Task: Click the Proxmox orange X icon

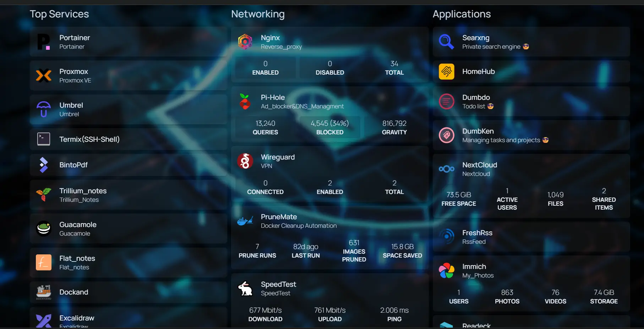Action: 44,76
